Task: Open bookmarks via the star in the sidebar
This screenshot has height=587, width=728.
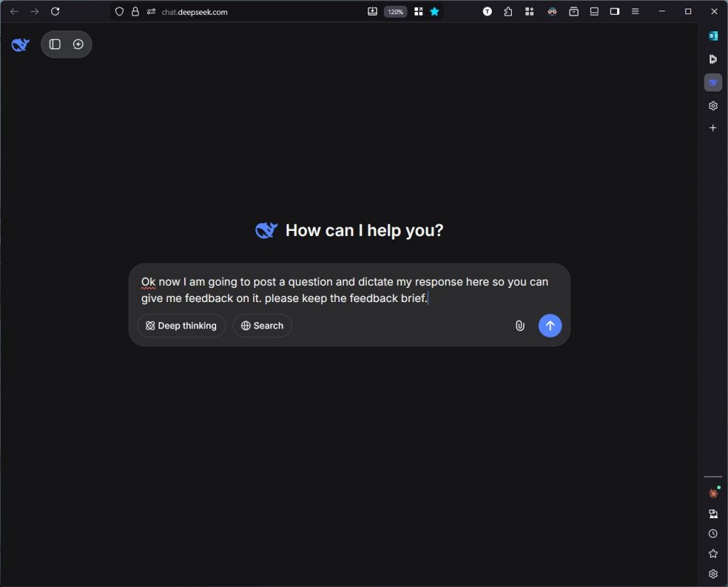Action: tap(713, 553)
